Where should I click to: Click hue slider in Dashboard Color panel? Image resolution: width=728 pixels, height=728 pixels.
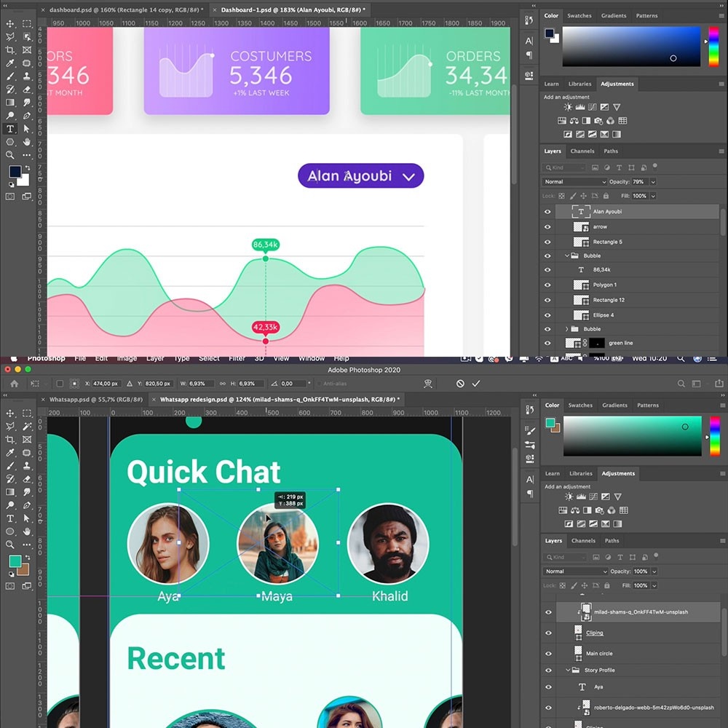713,47
